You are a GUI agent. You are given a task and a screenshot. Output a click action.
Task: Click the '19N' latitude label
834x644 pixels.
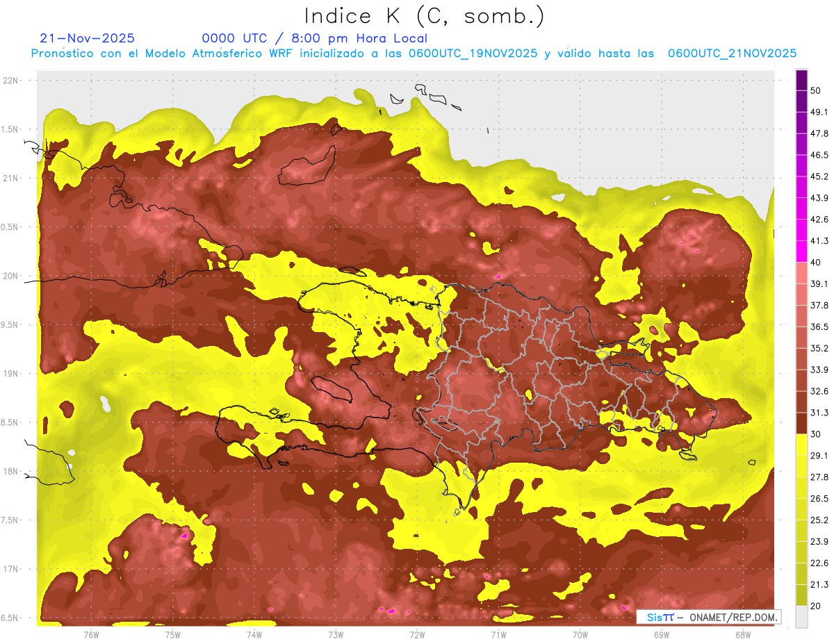tap(10, 373)
